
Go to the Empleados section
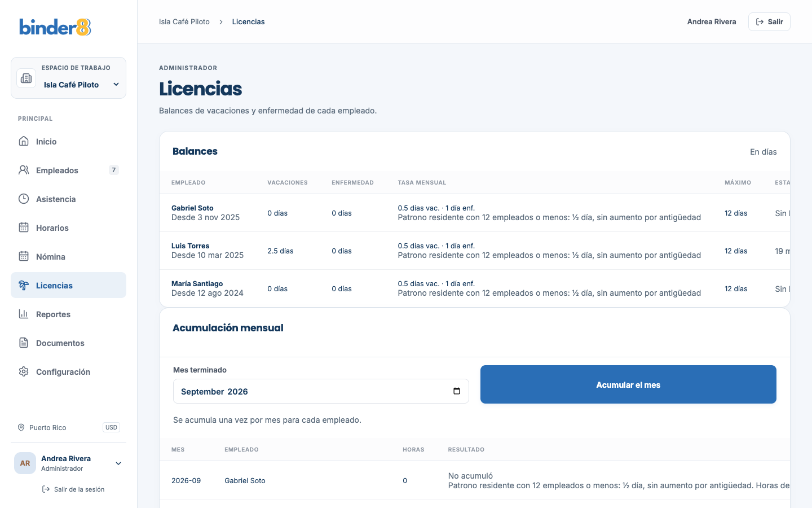pyautogui.click(x=68, y=170)
